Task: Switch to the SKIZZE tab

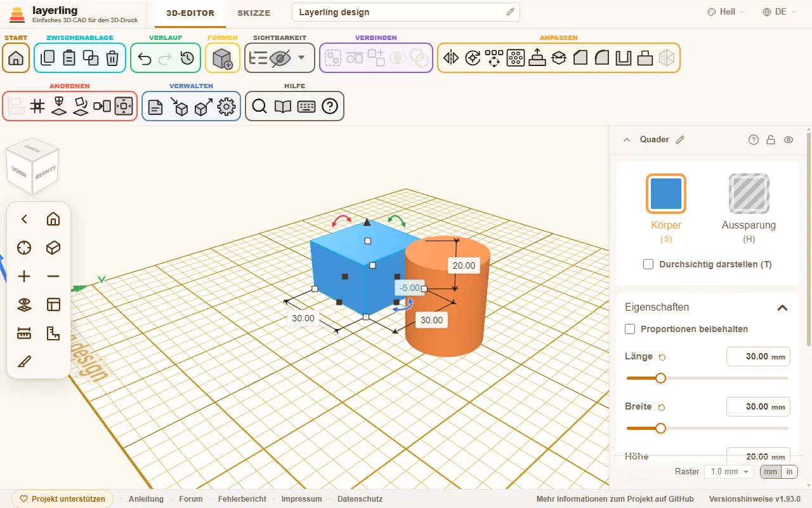Action: pos(254,13)
